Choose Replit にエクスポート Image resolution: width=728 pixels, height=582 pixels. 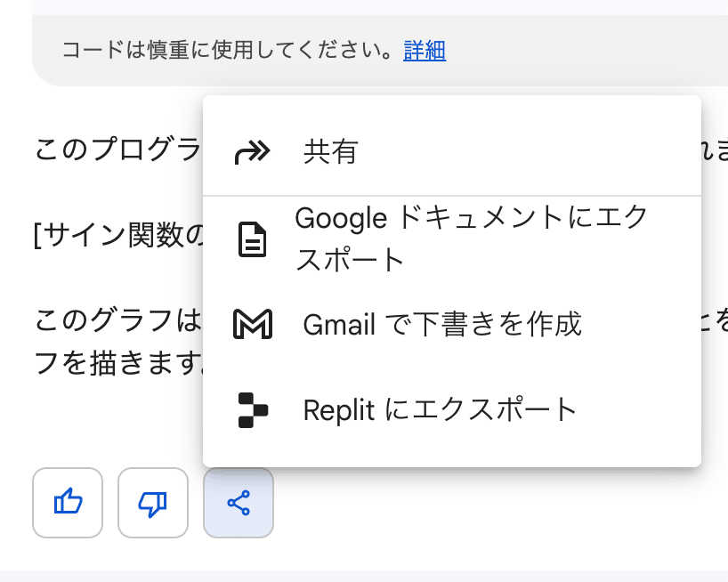(x=452, y=410)
